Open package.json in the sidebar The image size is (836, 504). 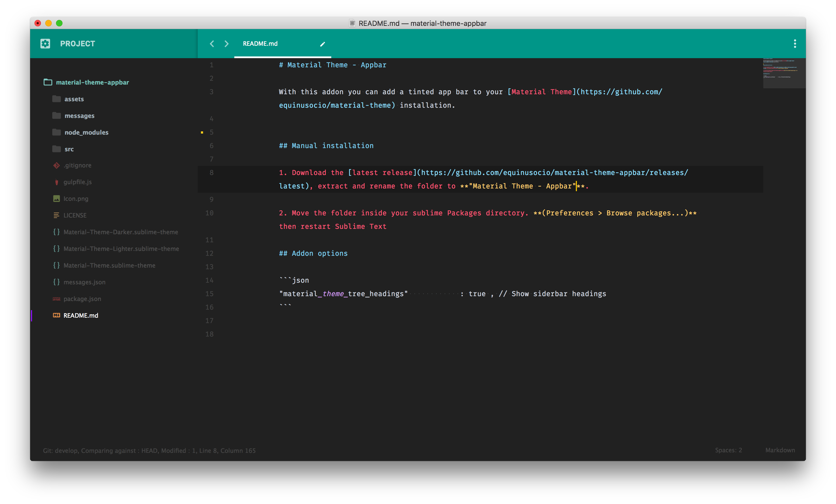pos(82,299)
